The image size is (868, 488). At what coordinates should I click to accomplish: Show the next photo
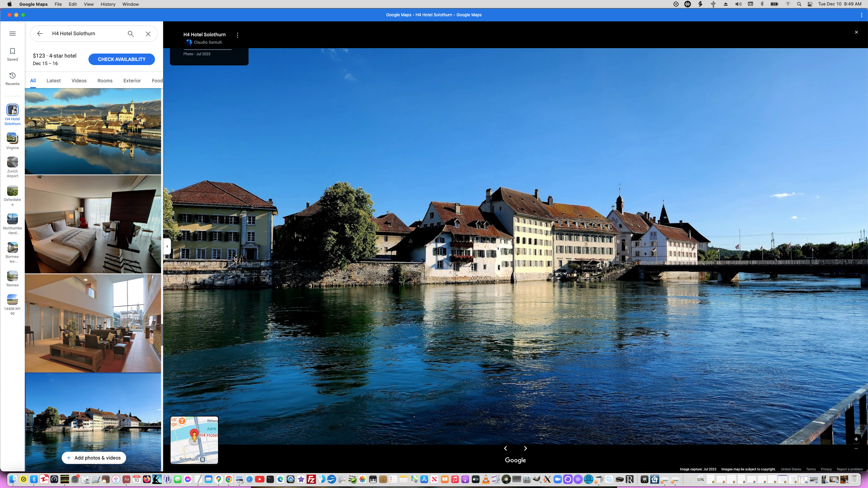click(x=525, y=448)
